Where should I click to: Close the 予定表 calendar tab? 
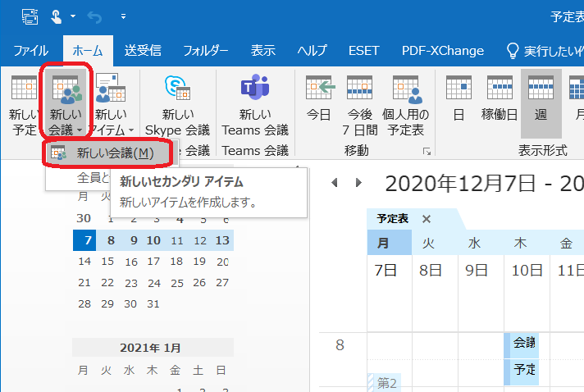[x=427, y=219]
